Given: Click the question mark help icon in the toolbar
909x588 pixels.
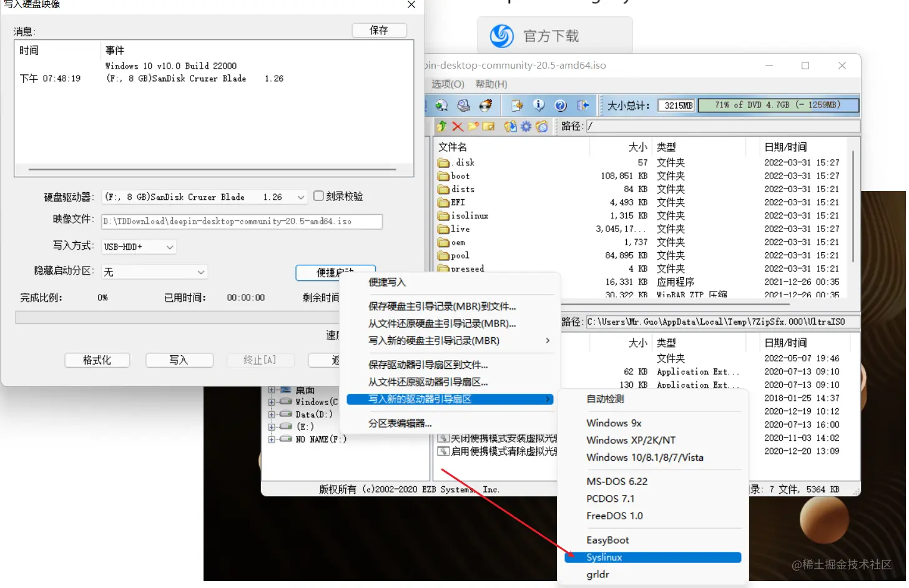Looking at the screenshot, I should [x=561, y=105].
